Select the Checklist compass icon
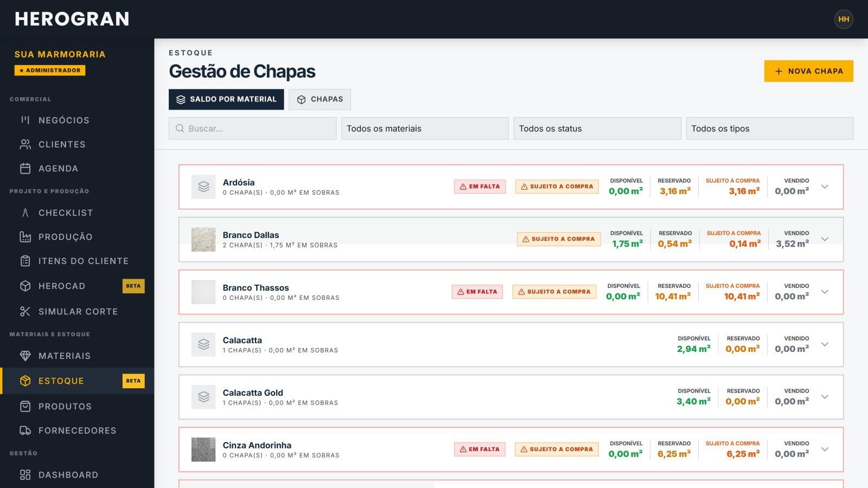The height and width of the screenshot is (488, 868). (x=25, y=213)
